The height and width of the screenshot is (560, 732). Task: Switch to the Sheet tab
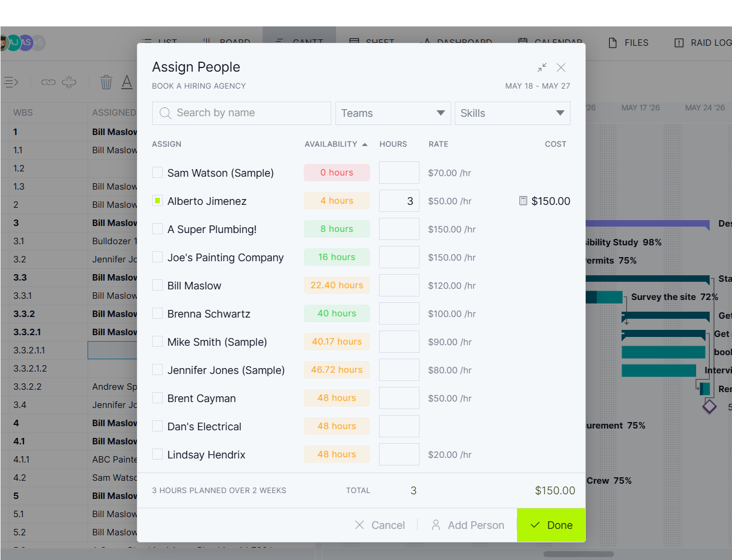(x=371, y=43)
